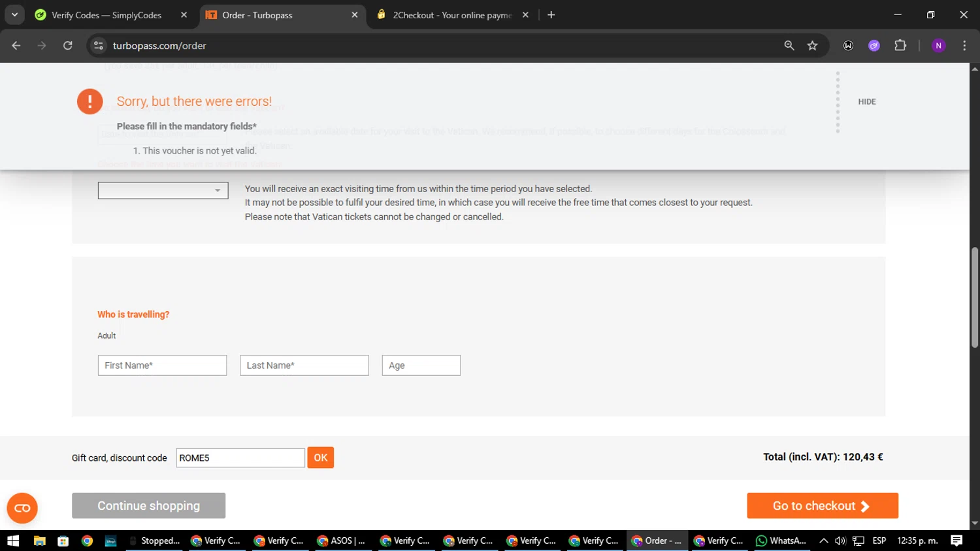Viewport: 980px width, 551px height.
Task: Click the address bar URL turbopass.com/order
Action: tap(159, 46)
